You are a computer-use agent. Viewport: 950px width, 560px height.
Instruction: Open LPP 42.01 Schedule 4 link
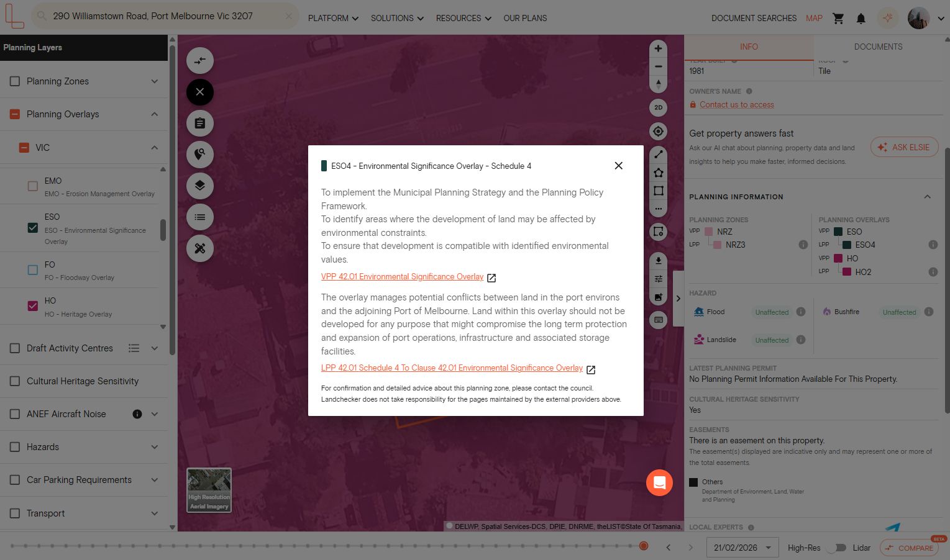click(x=452, y=368)
